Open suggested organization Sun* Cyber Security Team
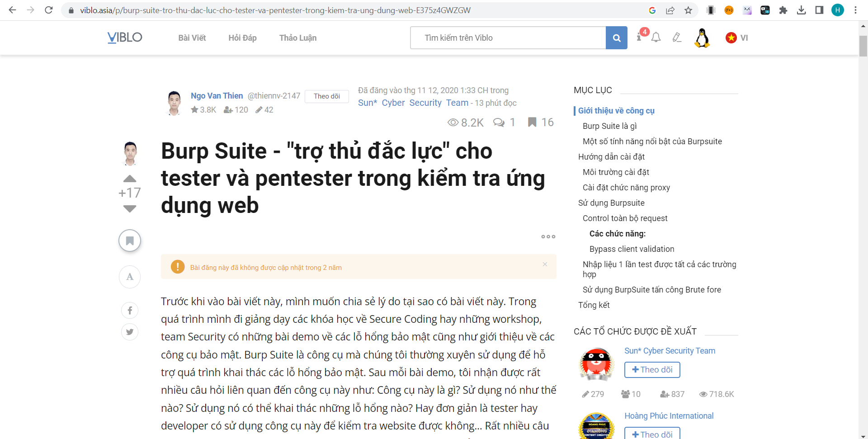 pos(670,351)
